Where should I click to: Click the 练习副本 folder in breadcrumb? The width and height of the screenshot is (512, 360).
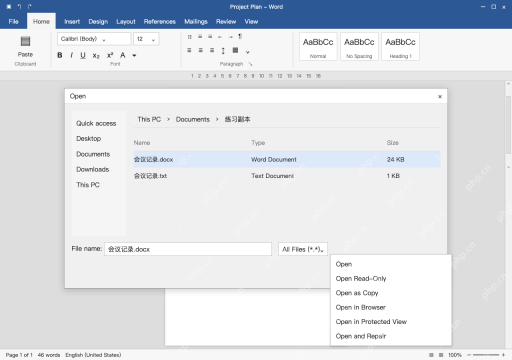(237, 119)
